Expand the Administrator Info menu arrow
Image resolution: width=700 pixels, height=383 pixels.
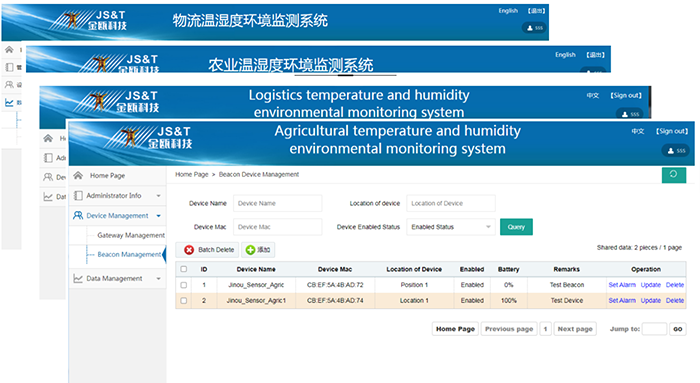coord(158,196)
